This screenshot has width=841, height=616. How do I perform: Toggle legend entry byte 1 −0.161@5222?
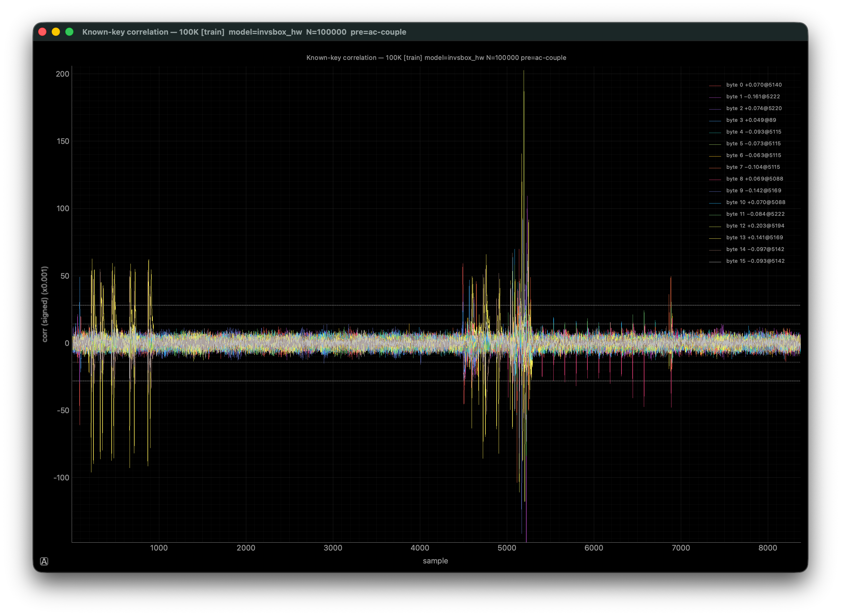[x=744, y=97]
